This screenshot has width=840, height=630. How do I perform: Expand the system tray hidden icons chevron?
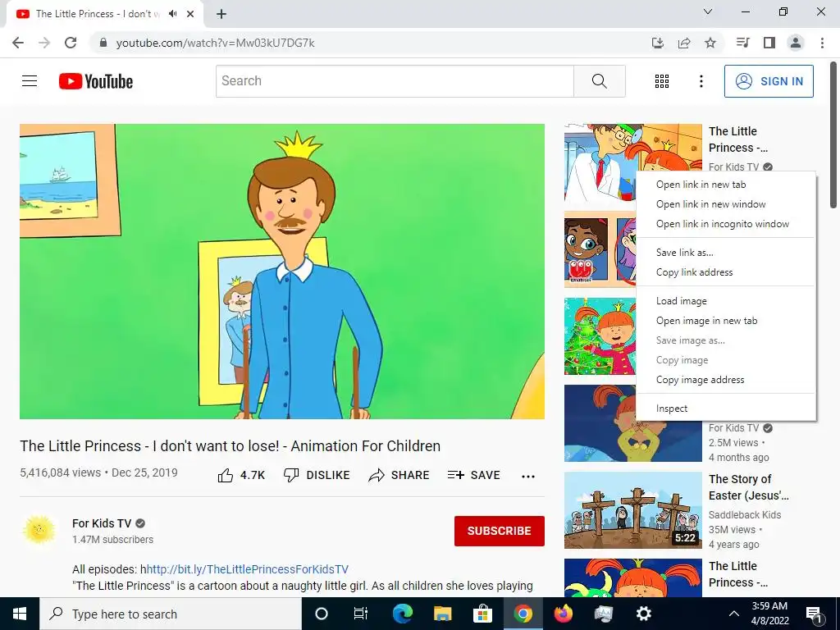coord(734,614)
